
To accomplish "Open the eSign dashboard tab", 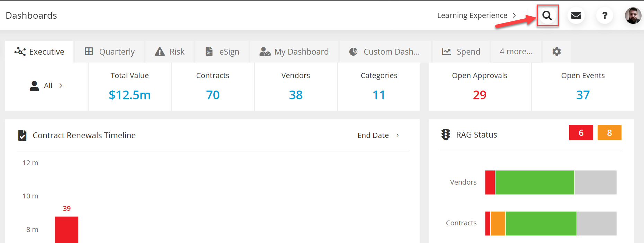I will click(x=222, y=52).
